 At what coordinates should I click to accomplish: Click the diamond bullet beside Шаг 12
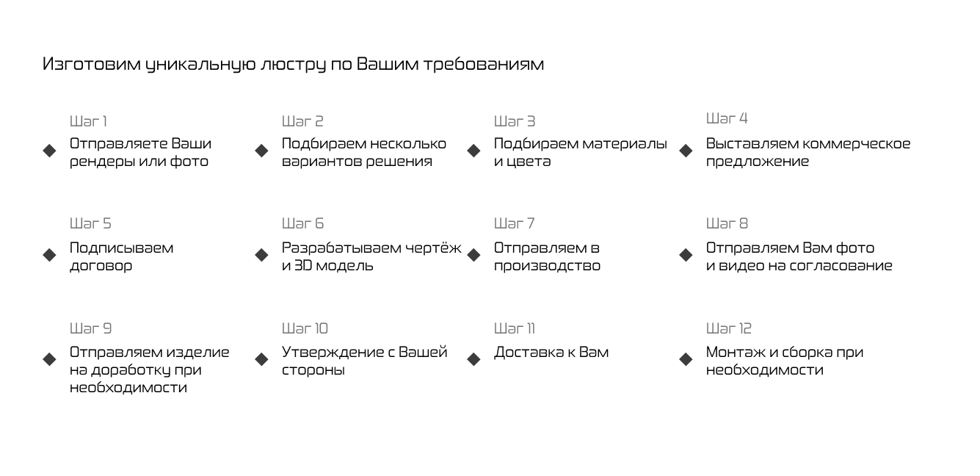click(686, 359)
